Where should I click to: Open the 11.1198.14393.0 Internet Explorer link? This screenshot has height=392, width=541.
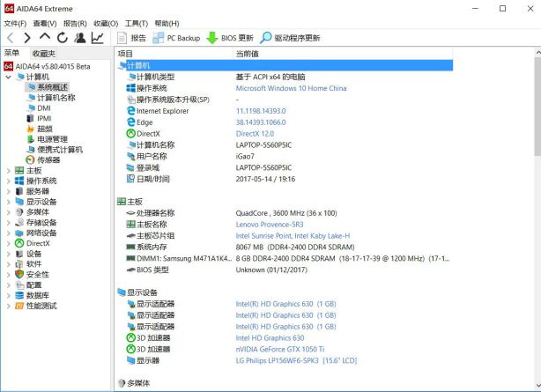pyautogui.click(x=261, y=111)
